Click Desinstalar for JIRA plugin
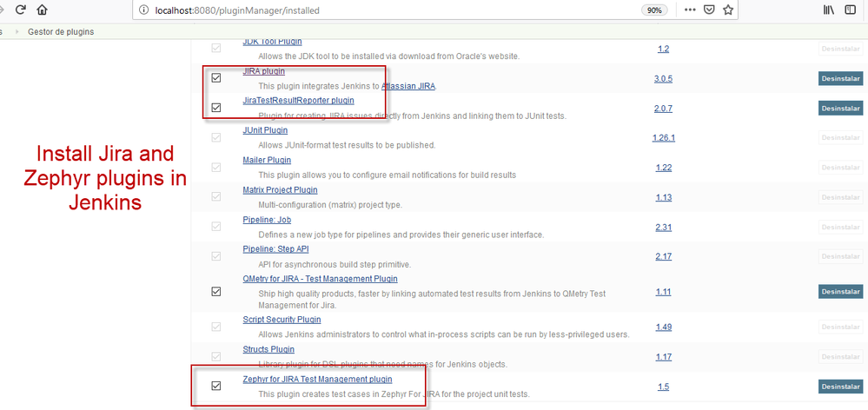The image size is (868, 410). click(x=840, y=78)
